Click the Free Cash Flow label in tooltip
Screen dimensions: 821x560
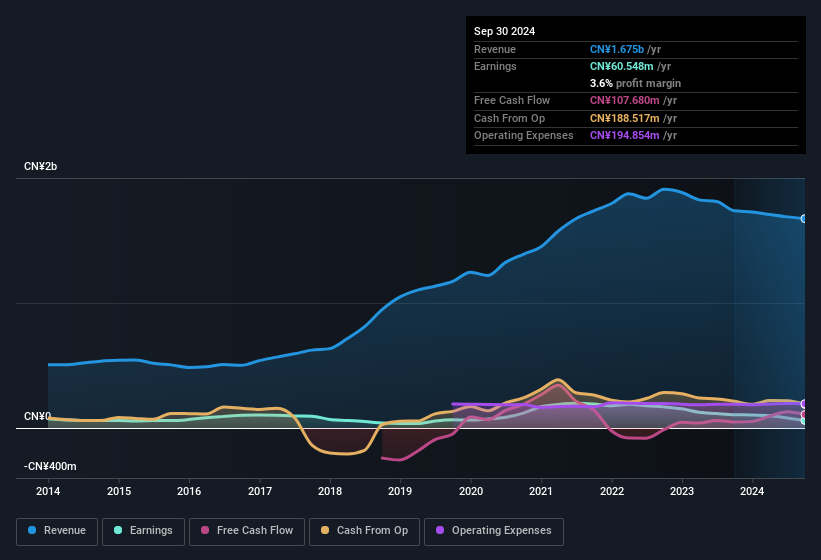512,100
